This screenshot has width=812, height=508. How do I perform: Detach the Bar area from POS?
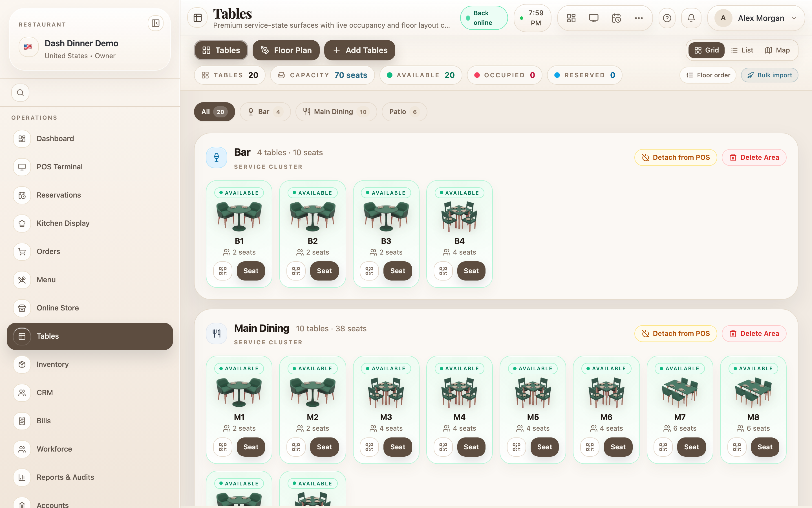coord(676,157)
